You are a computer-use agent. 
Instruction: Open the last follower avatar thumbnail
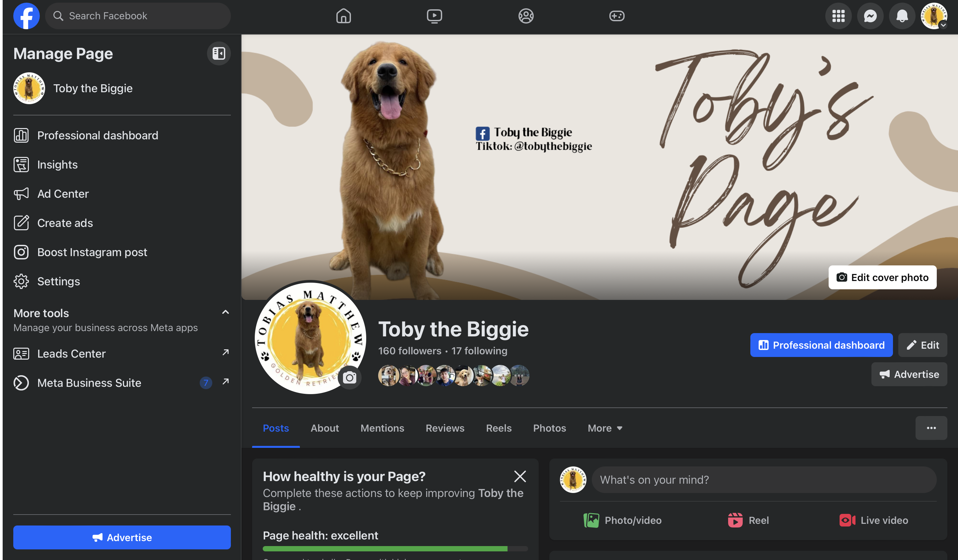point(519,376)
